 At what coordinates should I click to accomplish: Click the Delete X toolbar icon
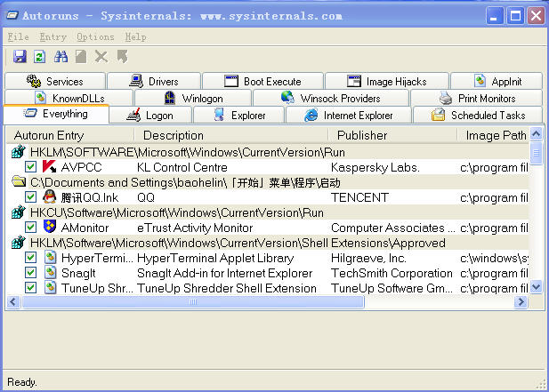coord(101,56)
